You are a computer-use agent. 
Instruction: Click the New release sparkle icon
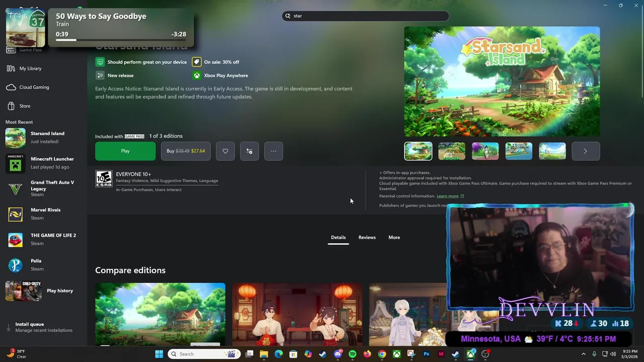click(x=100, y=75)
